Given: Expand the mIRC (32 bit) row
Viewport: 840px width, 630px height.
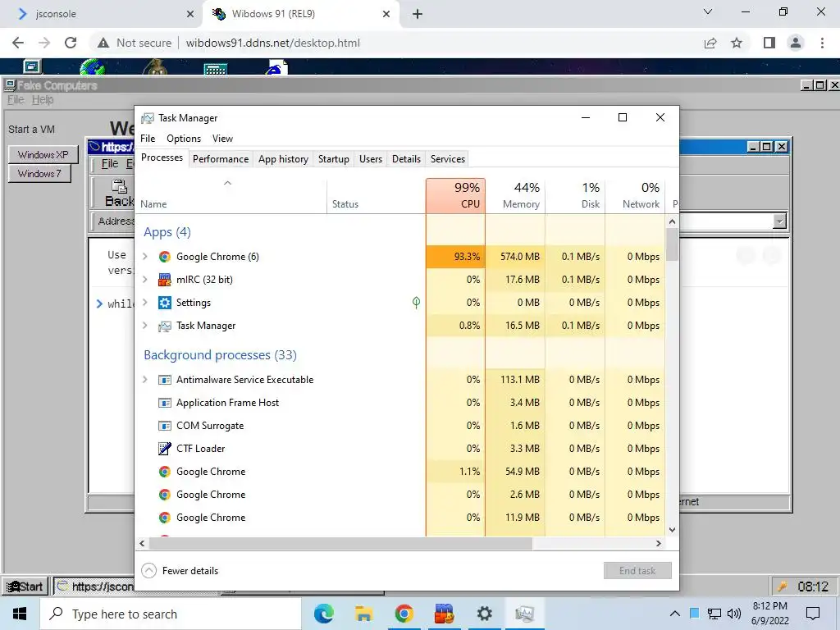Looking at the screenshot, I should (144, 280).
